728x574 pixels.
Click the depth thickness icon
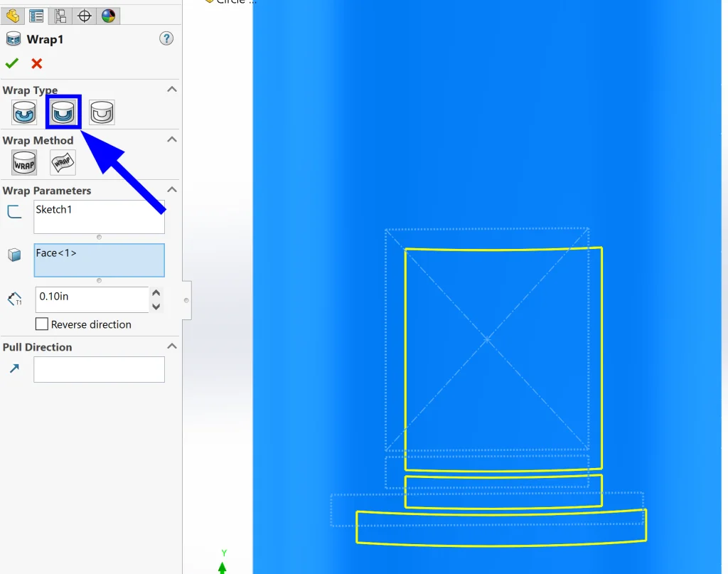pos(15,299)
